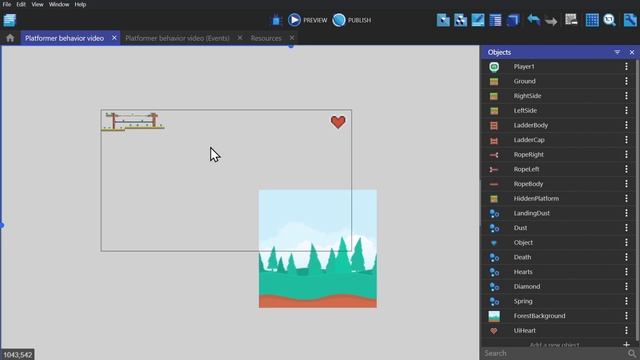
Task: Click the Objects panel filter icon
Action: click(617, 52)
